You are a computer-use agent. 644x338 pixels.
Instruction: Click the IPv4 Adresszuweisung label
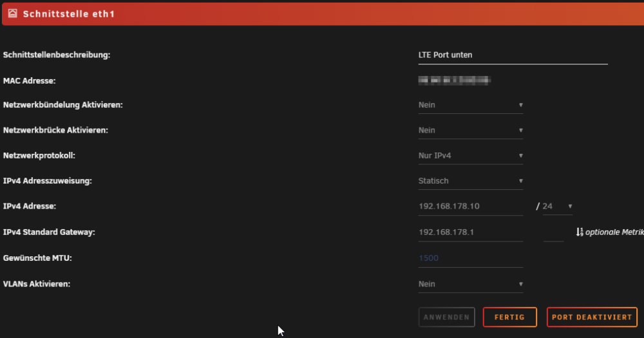(47, 181)
